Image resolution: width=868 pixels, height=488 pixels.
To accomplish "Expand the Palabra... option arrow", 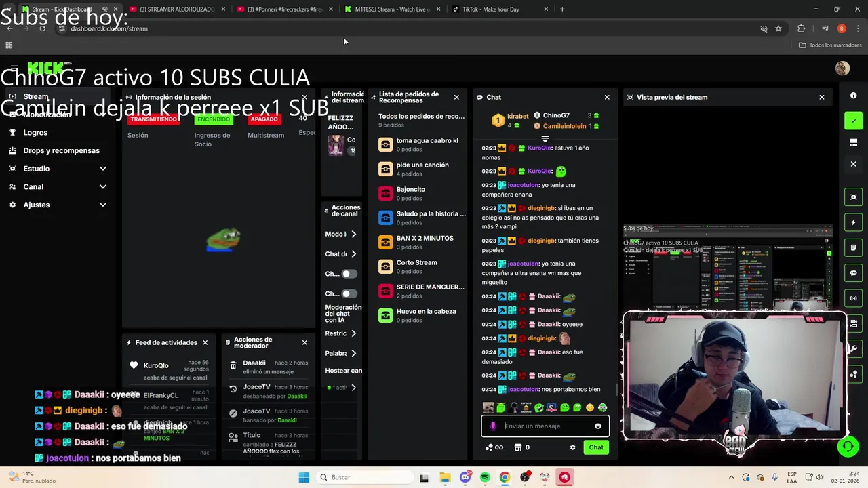I will pos(353,353).
